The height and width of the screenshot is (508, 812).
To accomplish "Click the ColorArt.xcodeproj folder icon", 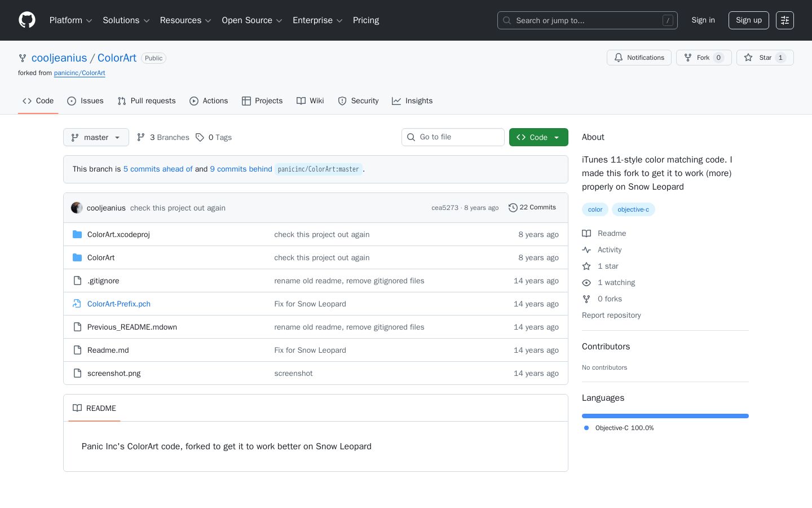I will pyautogui.click(x=77, y=234).
